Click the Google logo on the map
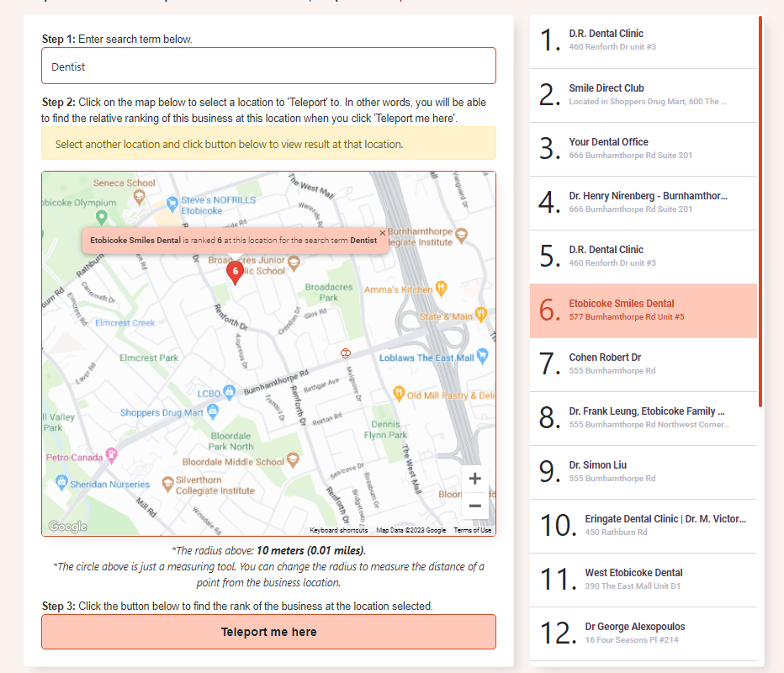Screen dimensions: 784x673 coord(70,527)
